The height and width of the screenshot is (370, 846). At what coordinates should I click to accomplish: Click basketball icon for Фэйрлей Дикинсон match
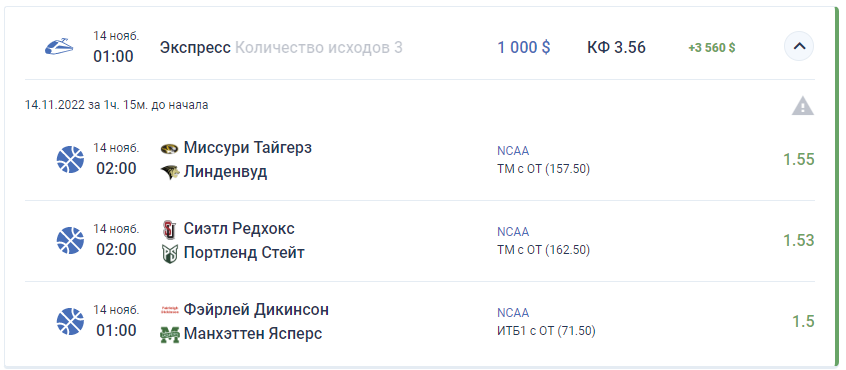(x=71, y=321)
